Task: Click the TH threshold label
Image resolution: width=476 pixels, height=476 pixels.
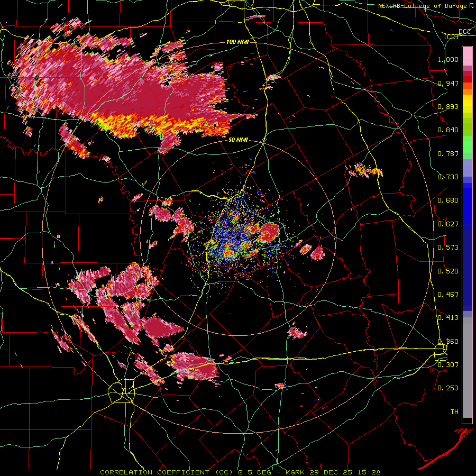Action: click(454, 412)
